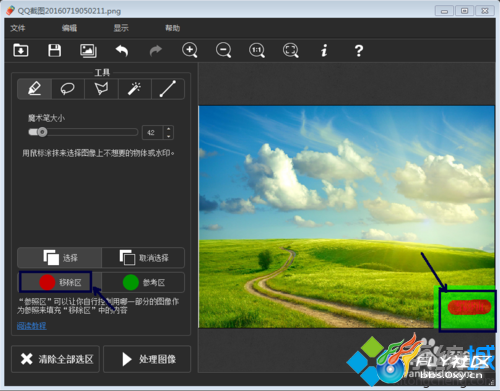The width and height of the screenshot is (500, 391).
Task: Open the 文件 menu
Action: pyautogui.click(x=18, y=28)
